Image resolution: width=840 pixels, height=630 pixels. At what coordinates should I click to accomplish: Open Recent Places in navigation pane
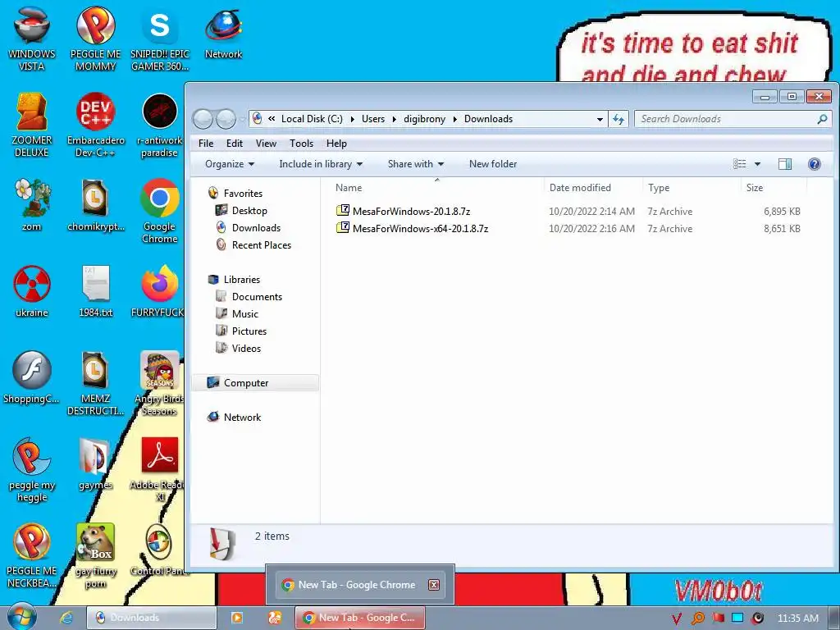click(262, 244)
